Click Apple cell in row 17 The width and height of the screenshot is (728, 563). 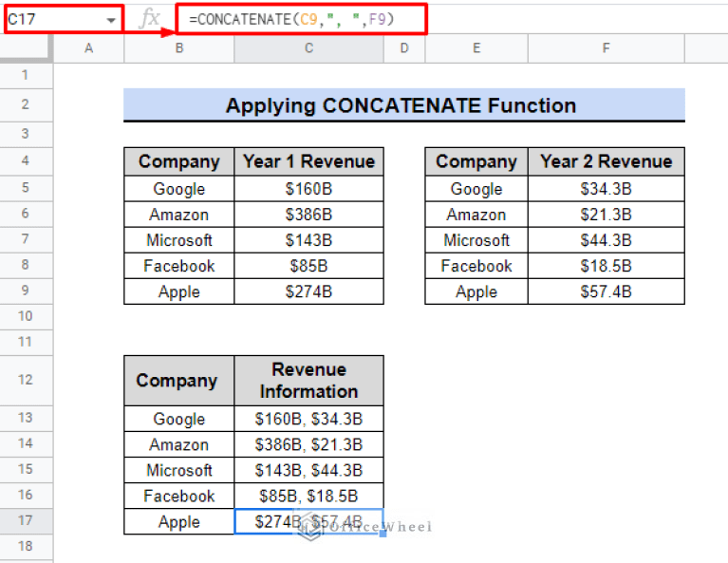tap(179, 521)
